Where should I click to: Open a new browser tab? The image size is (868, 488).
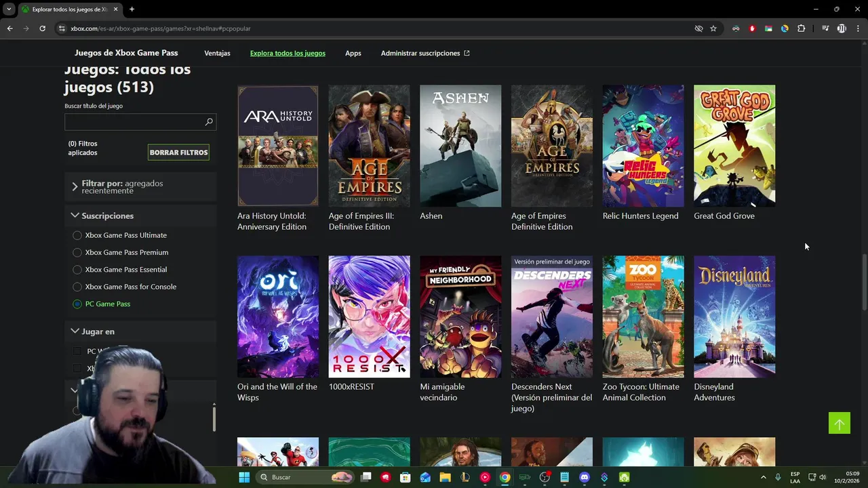click(x=132, y=9)
